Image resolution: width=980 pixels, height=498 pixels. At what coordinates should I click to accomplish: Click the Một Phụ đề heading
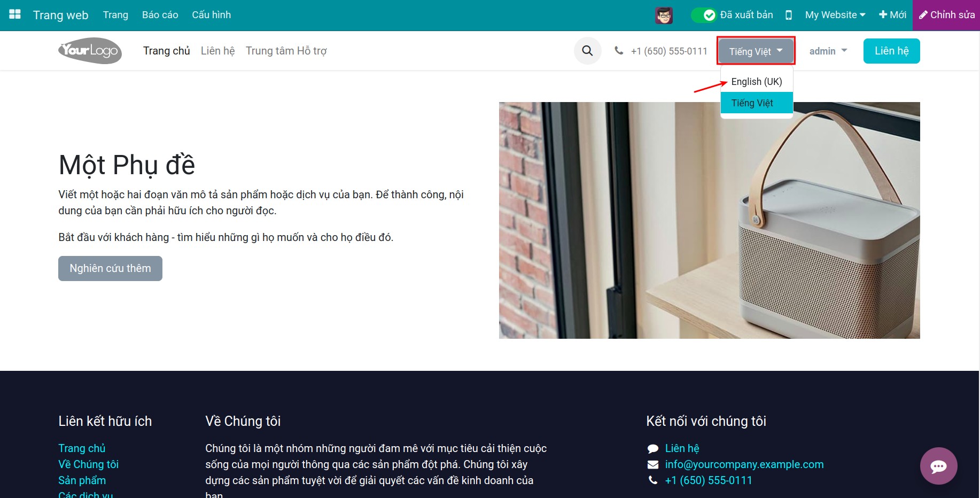(x=127, y=165)
